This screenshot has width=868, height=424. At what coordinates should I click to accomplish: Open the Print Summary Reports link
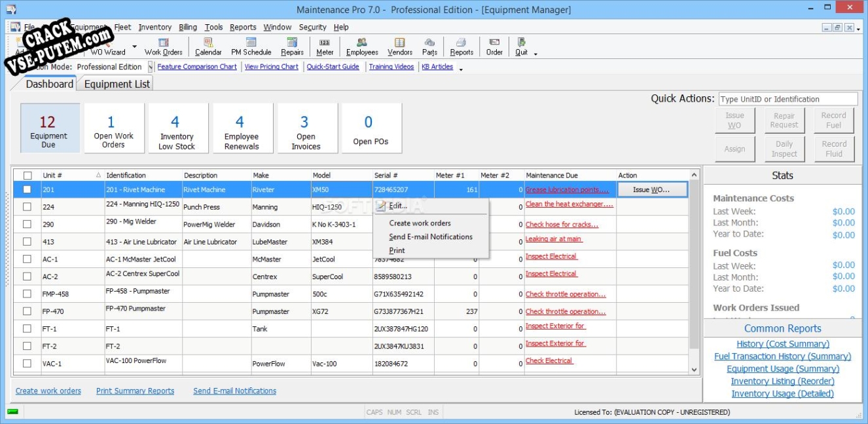[x=135, y=391]
